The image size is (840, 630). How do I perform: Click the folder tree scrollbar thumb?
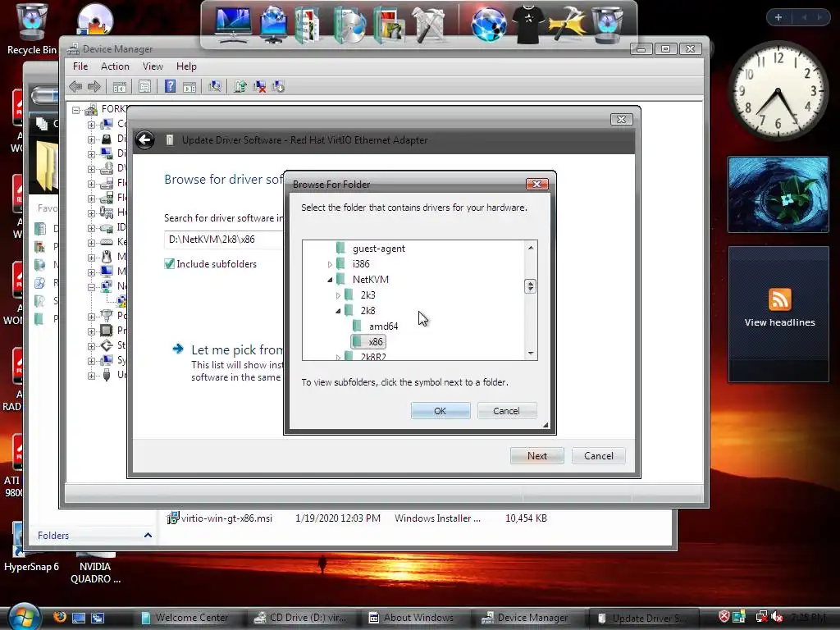point(531,286)
